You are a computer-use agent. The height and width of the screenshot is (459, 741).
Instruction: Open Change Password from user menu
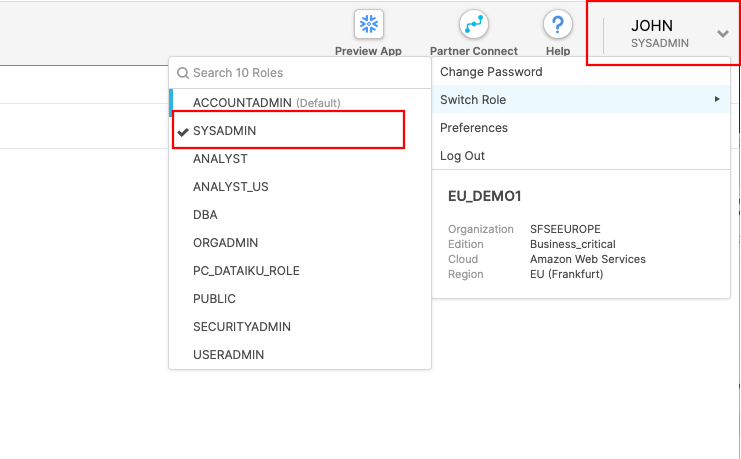(x=491, y=72)
